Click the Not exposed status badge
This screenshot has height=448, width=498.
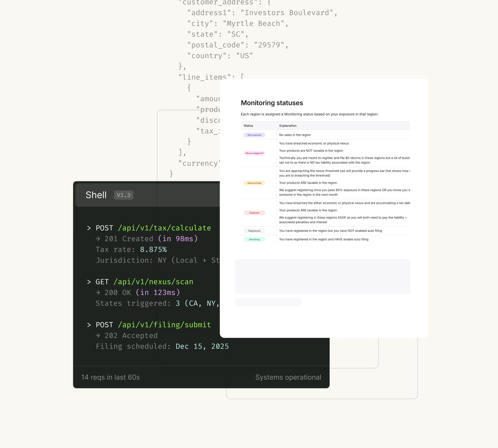pos(254,135)
